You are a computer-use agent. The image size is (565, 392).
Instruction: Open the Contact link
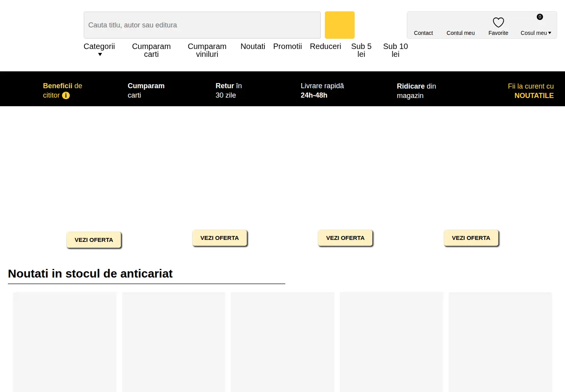coord(423,33)
